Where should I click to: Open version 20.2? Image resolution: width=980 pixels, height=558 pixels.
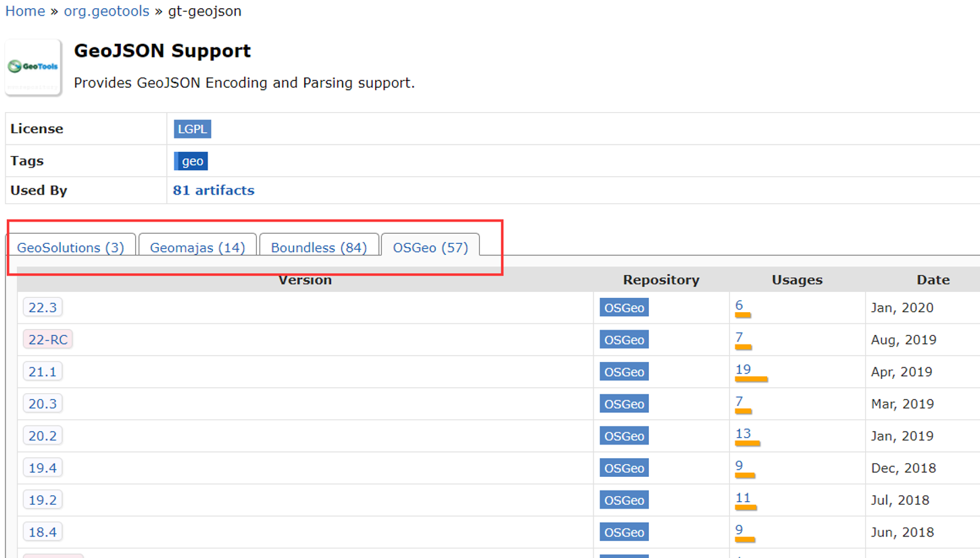(x=43, y=436)
